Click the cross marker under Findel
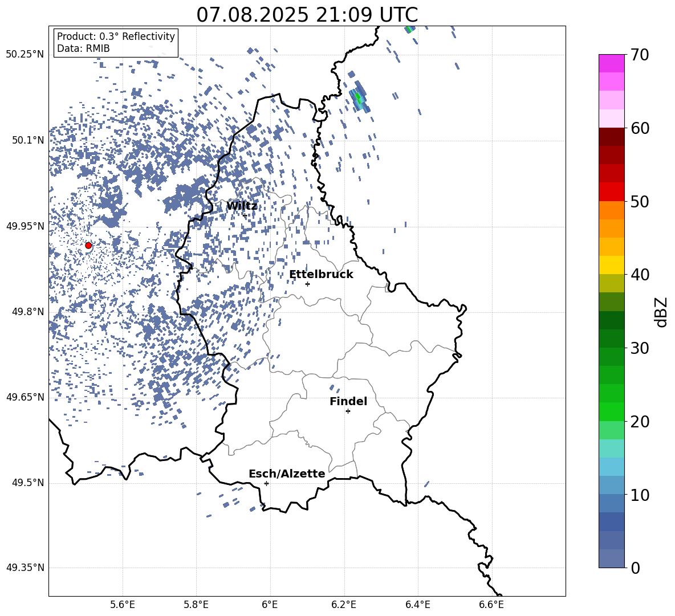This screenshot has height=616, width=675. pos(348,411)
